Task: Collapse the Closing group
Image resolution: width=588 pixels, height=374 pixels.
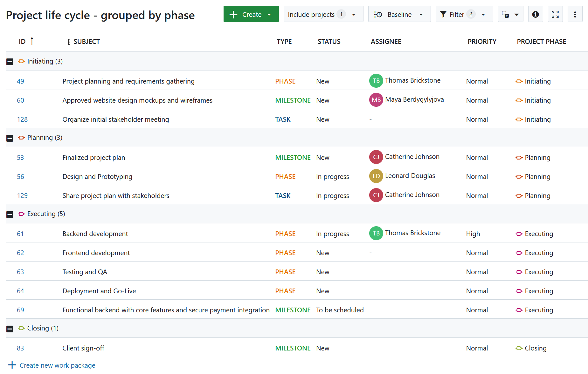Action: (10, 328)
